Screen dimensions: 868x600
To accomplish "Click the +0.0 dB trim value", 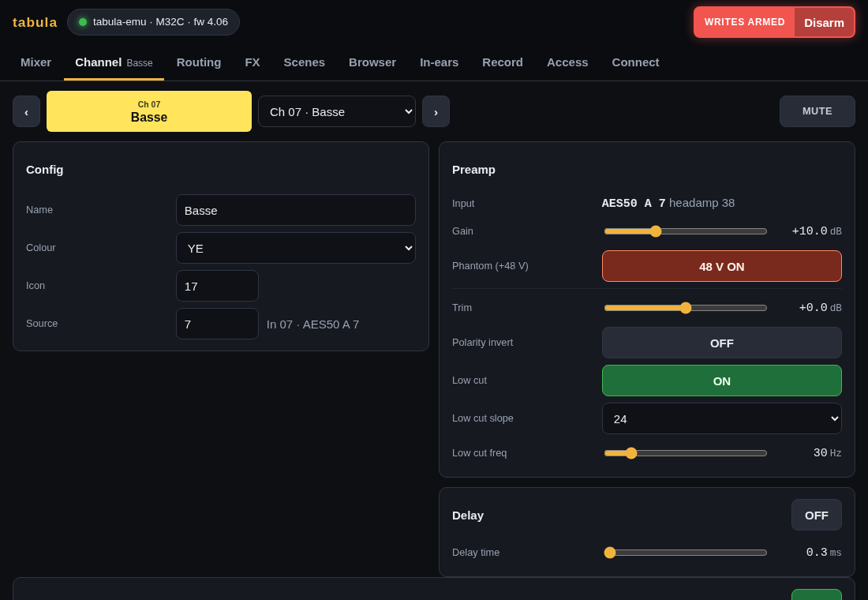I will tap(820, 308).
